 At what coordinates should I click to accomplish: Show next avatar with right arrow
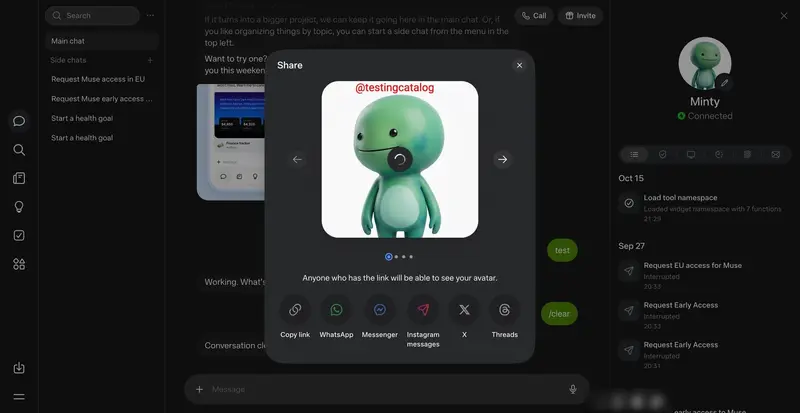coord(503,160)
